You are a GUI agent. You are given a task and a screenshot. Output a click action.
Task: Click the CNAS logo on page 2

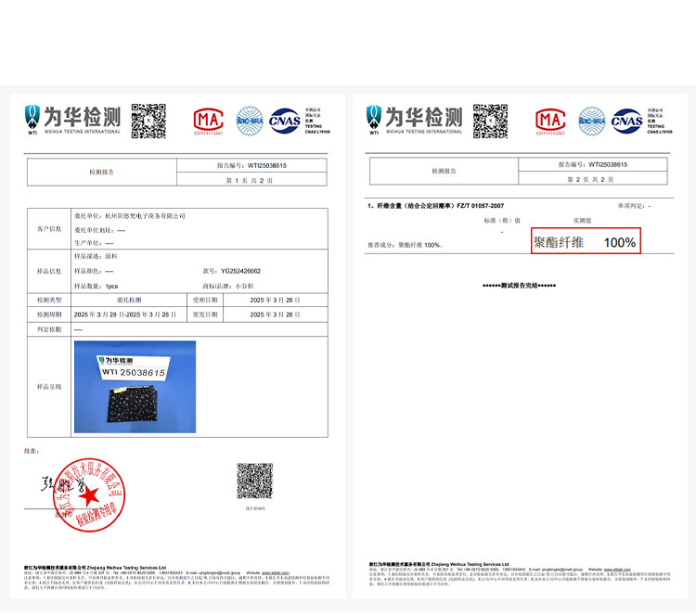click(626, 121)
